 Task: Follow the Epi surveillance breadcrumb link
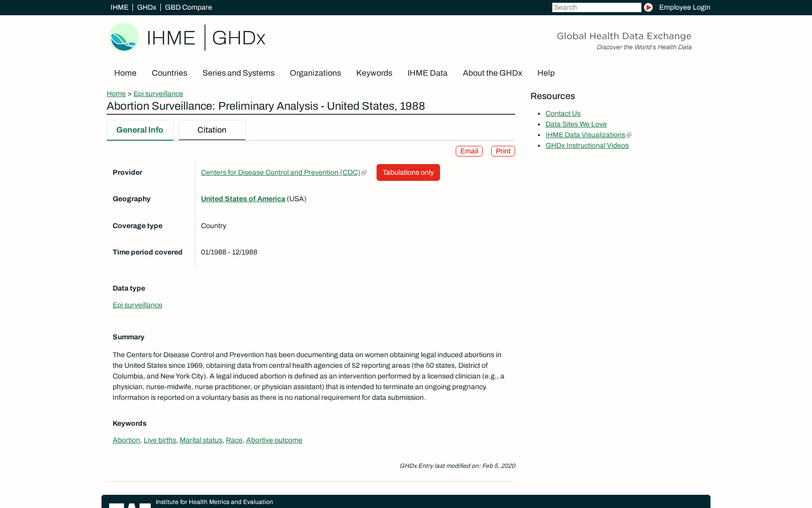[158, 93]
